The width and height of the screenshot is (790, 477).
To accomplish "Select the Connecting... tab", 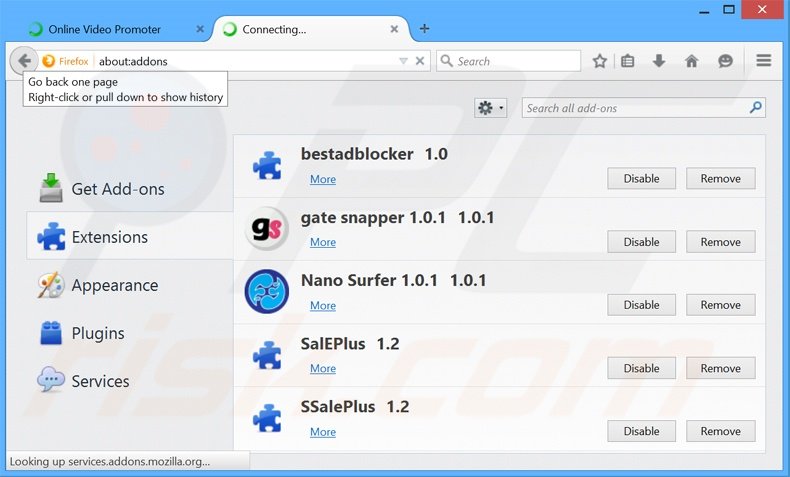I will [x=311, y=29].
